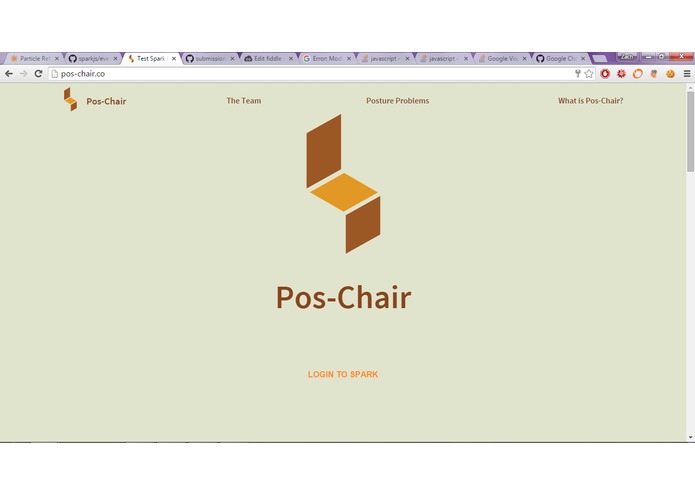695x494 pixels.
Task: Go to Posture Problems section
Action: 398,101
